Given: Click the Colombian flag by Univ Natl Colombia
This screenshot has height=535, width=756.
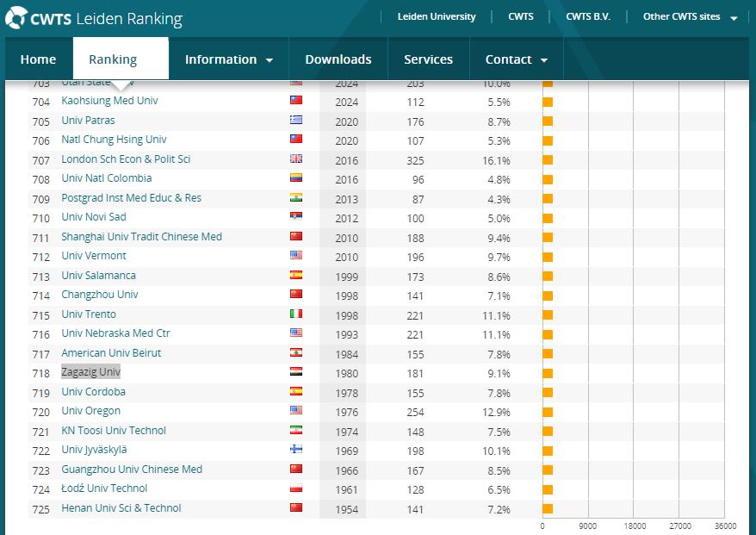Looking at the screenshot, I should [x=296, y=178].
